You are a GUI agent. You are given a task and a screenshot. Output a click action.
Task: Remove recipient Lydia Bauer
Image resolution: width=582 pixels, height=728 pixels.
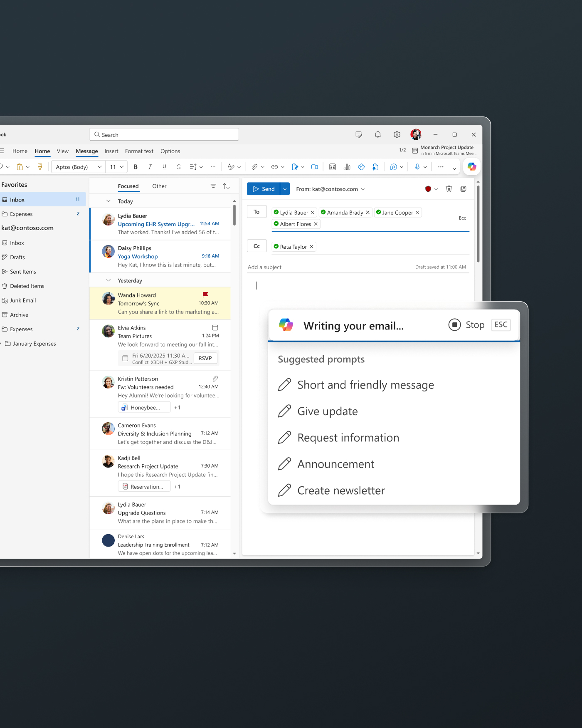tap(313, 212)
